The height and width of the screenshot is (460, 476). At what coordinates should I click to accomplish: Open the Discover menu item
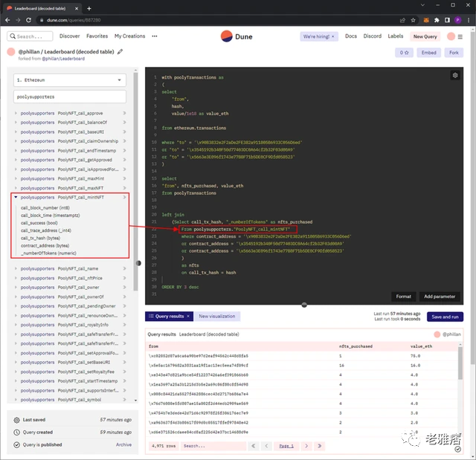point(69,36)
